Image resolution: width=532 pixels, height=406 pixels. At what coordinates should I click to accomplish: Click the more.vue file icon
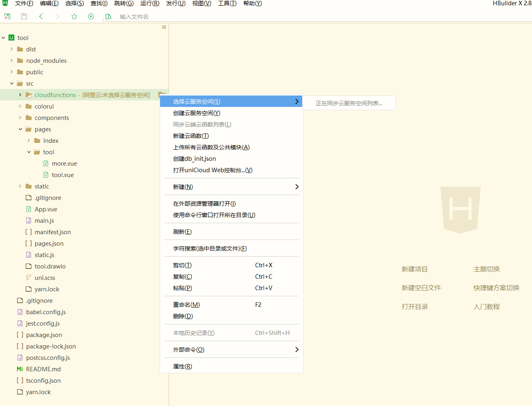point(46,163)
